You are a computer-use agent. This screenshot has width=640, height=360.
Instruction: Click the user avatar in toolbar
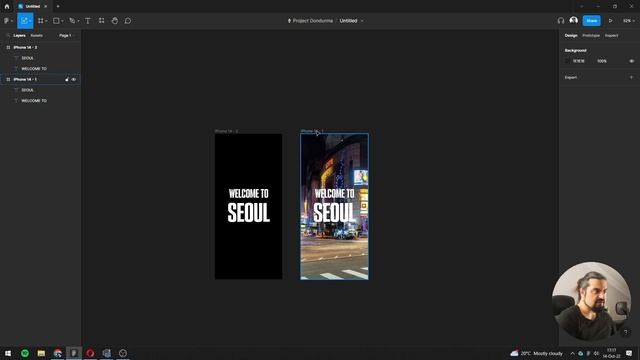(x=573, y=20)
